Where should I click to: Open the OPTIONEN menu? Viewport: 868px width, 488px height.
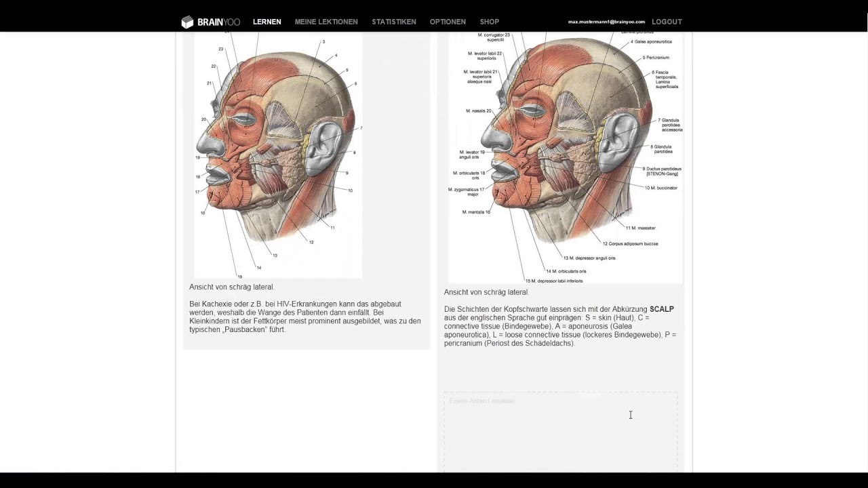point(448,22)
